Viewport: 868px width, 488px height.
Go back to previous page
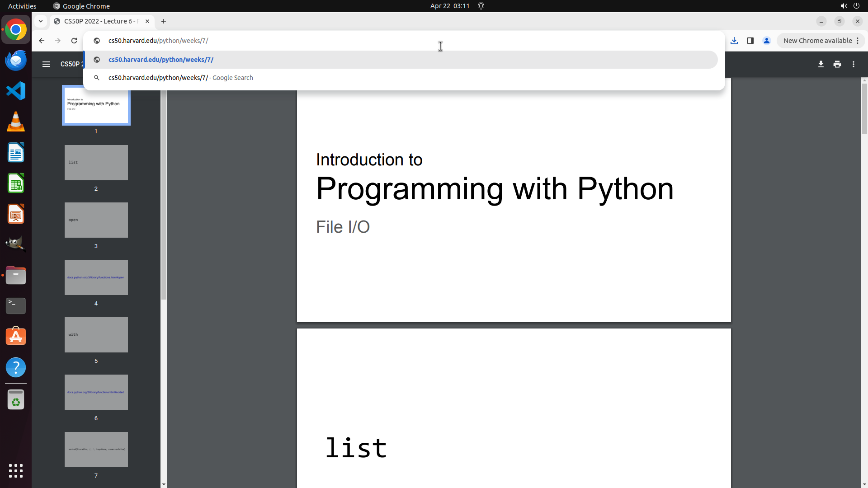42,41
